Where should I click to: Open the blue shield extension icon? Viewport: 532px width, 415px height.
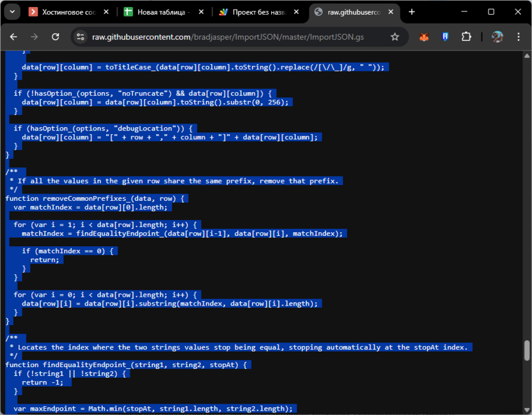point(444,37)
